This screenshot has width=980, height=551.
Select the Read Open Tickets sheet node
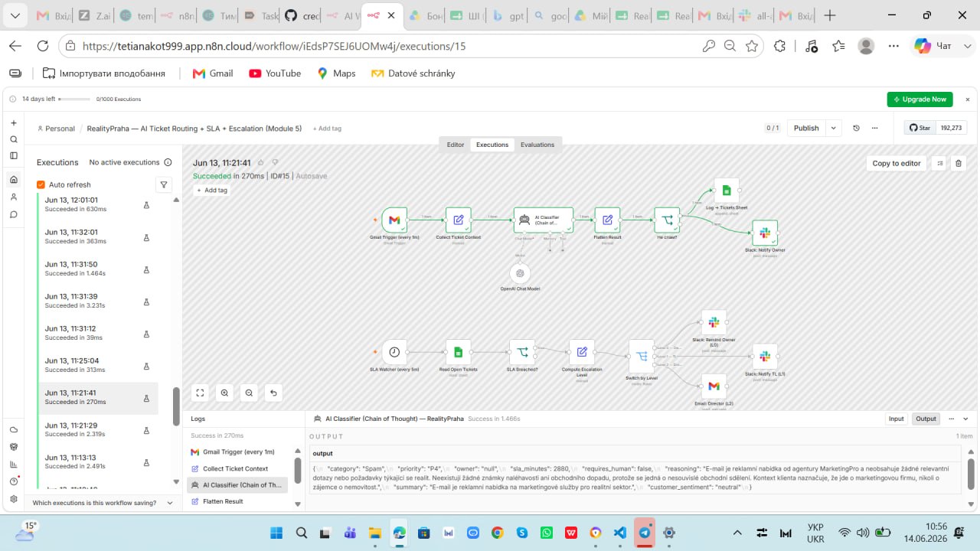click(459, 352)
